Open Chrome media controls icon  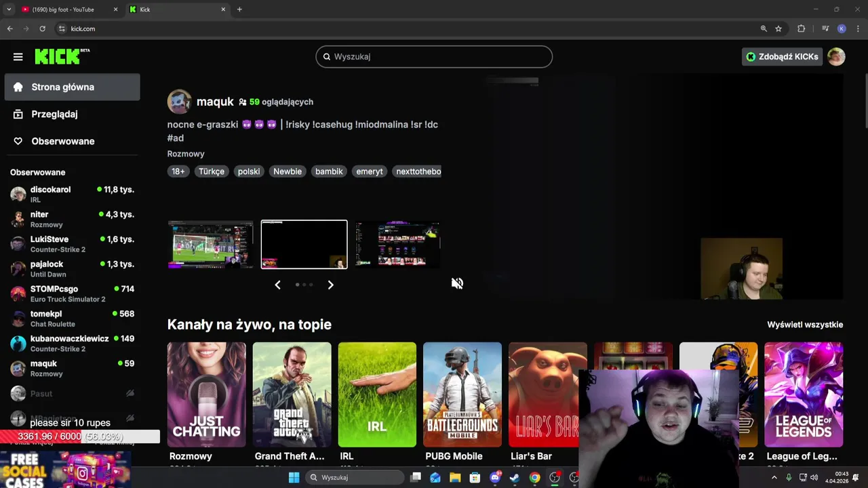(825, 28)
